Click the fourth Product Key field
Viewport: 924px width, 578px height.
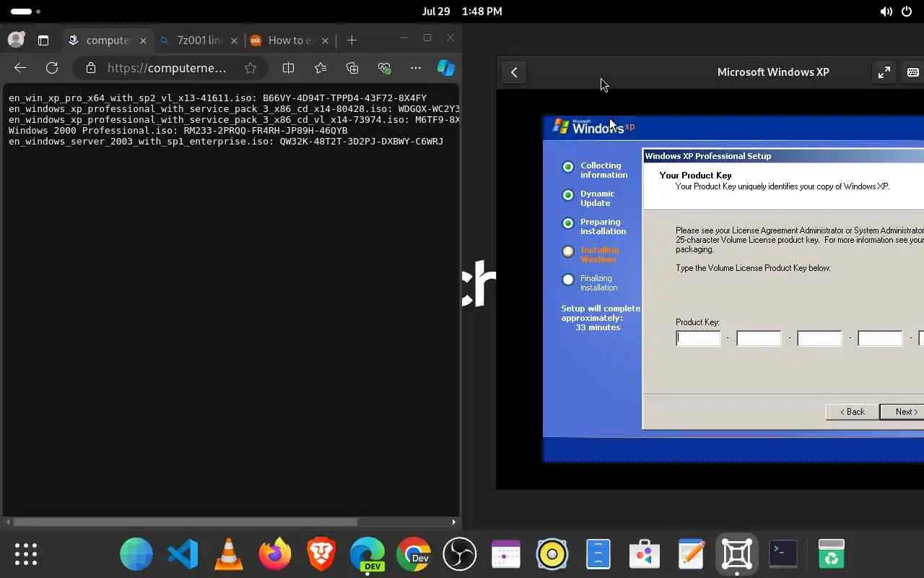point(880,338)
